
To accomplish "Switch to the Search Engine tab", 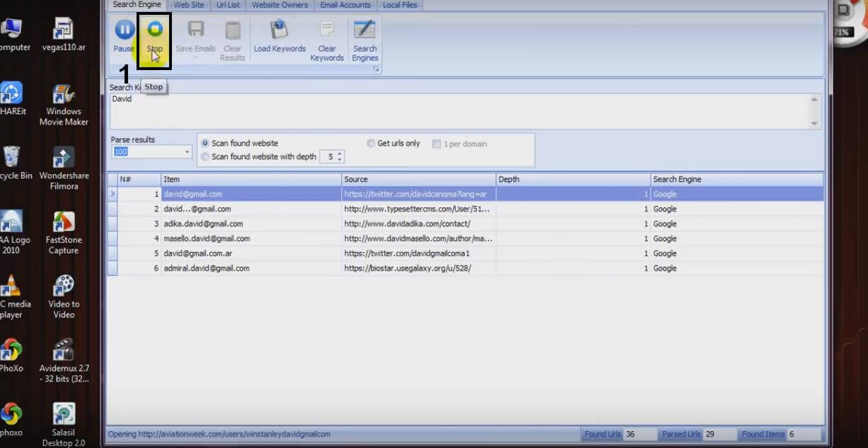I will [x=137, y=5].
